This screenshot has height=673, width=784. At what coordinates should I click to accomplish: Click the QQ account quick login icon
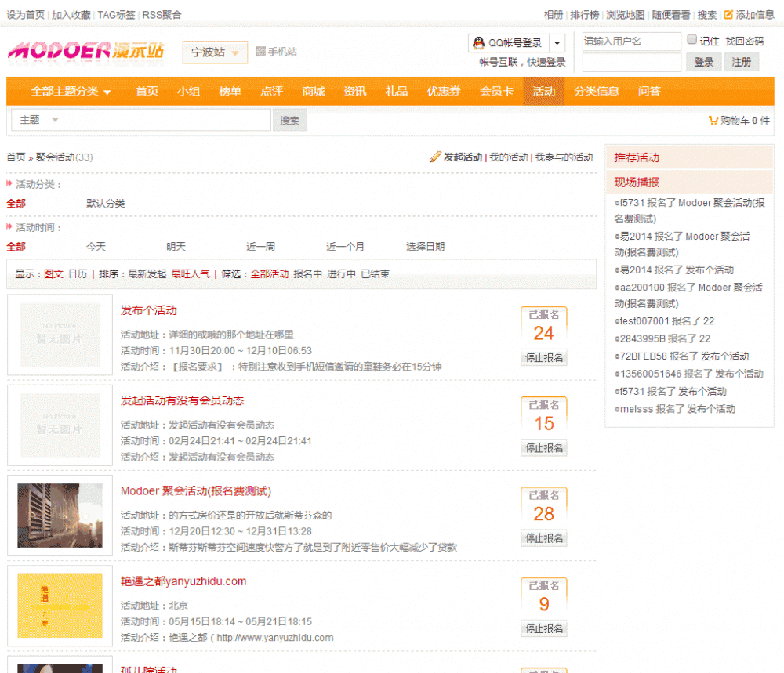(480, 41)
